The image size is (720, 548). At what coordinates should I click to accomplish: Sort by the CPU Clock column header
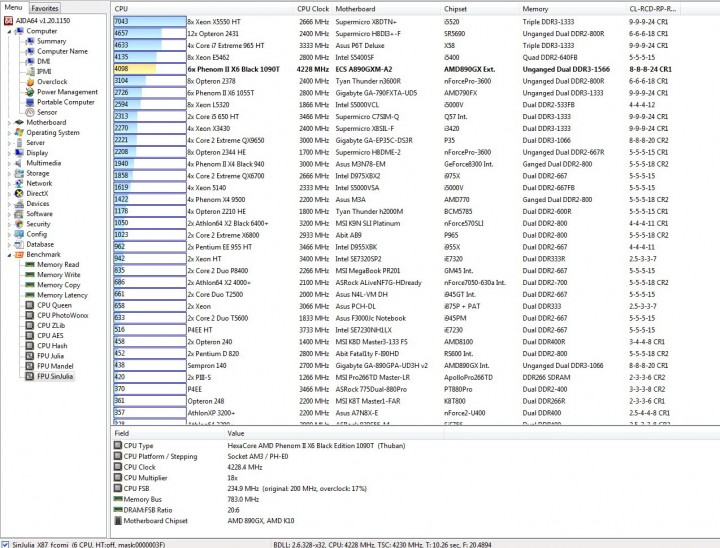pos(313,9)
